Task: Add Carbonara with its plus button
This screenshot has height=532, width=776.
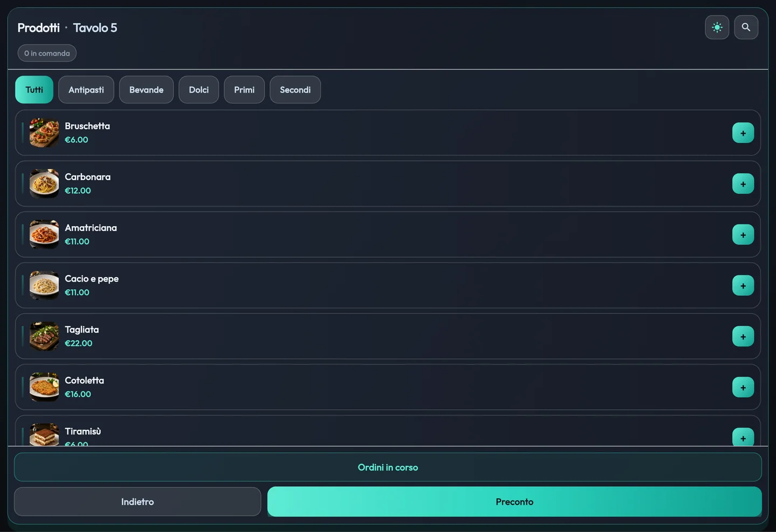Action: pyautogui.click(x=743, y=184)
